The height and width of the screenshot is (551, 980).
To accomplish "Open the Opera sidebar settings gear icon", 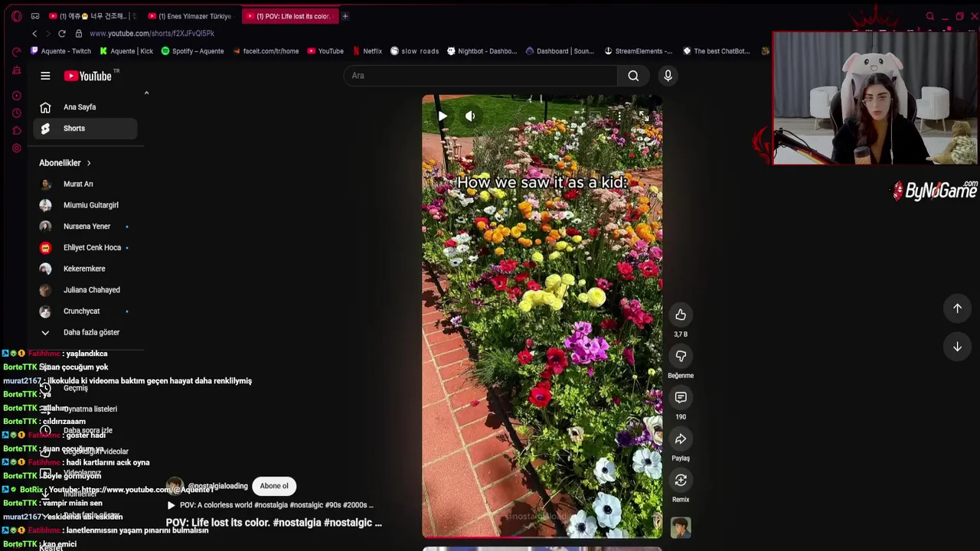I will point(16,148).
